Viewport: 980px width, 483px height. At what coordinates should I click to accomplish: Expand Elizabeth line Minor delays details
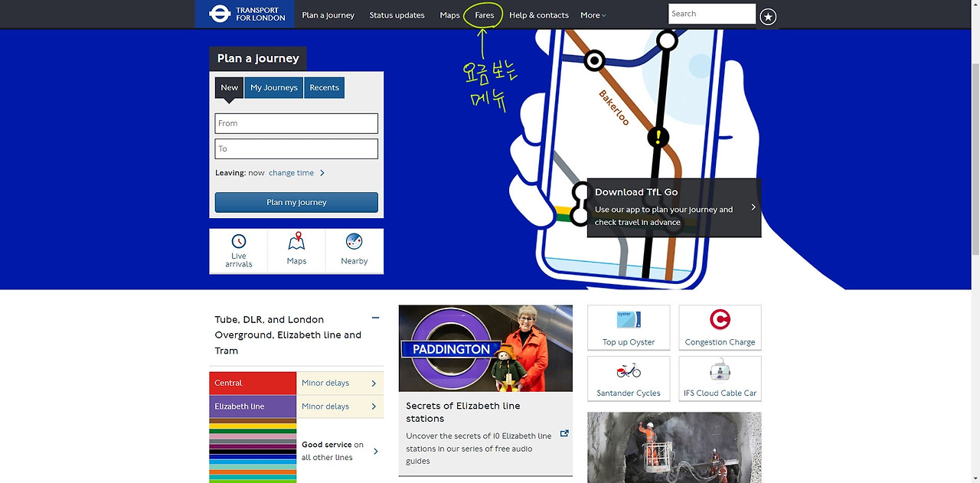(340, 406)
